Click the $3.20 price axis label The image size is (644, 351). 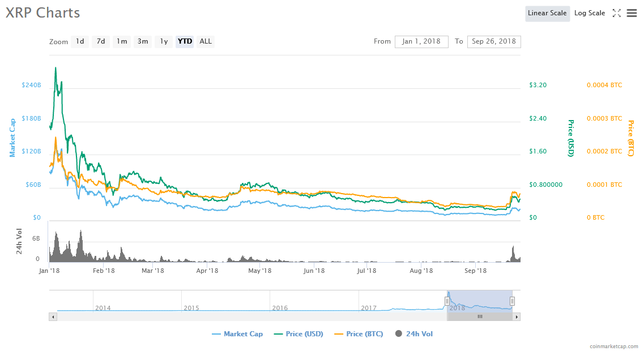tap(538, 85)
